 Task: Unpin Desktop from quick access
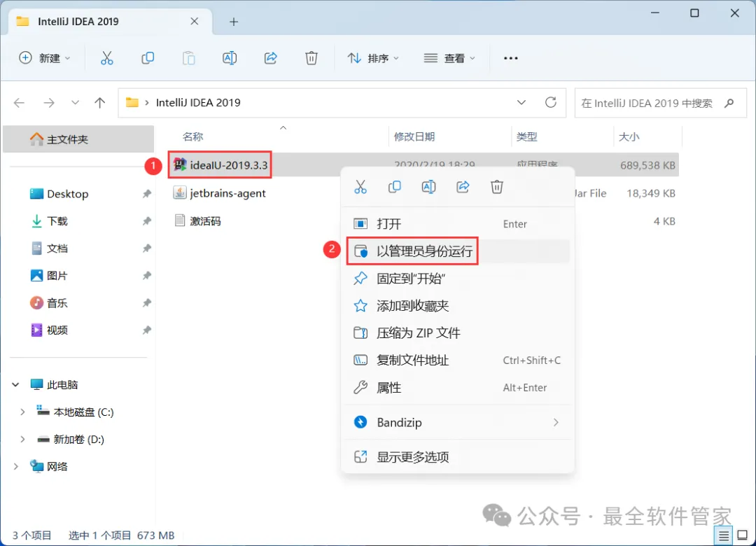coord(146,194)
